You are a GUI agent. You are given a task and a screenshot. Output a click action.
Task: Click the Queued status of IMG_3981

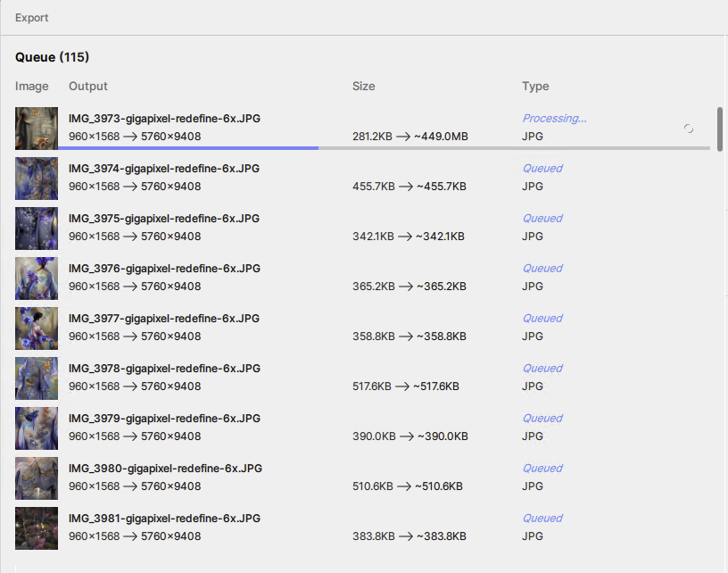tap(542, 519)
